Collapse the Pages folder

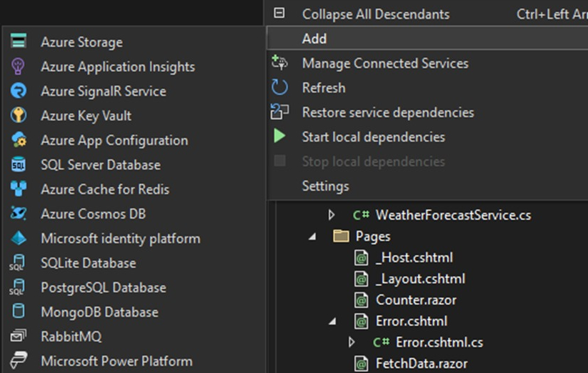tap(312, 237)
